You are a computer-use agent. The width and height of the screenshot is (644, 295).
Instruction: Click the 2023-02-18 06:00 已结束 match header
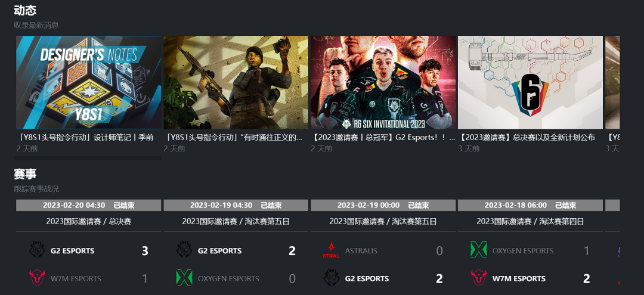pyautogui.click(x=530, y=205)
